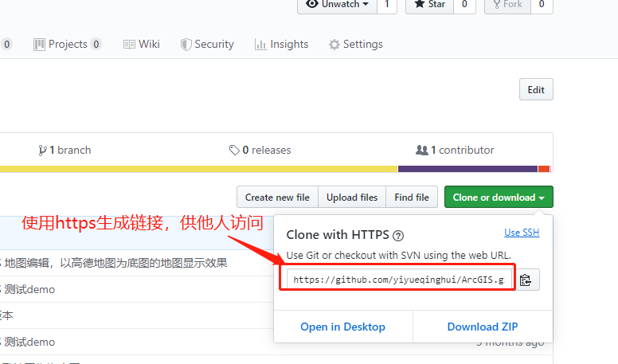This screenshot has height=364, width=618.
Task: Click Open in Desktop
Action: [343, 327]
